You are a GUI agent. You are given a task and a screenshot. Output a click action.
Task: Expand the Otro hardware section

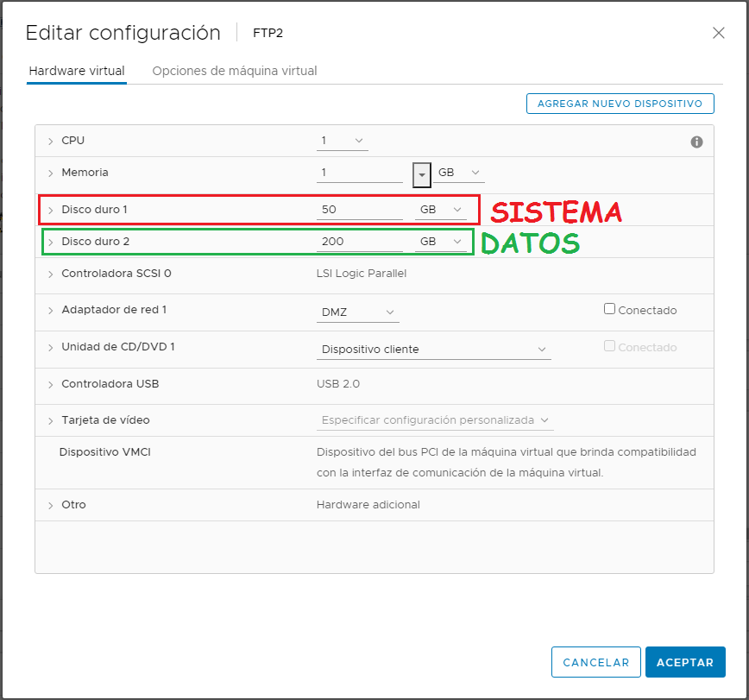pyautogui.click(x=51, y=505)
